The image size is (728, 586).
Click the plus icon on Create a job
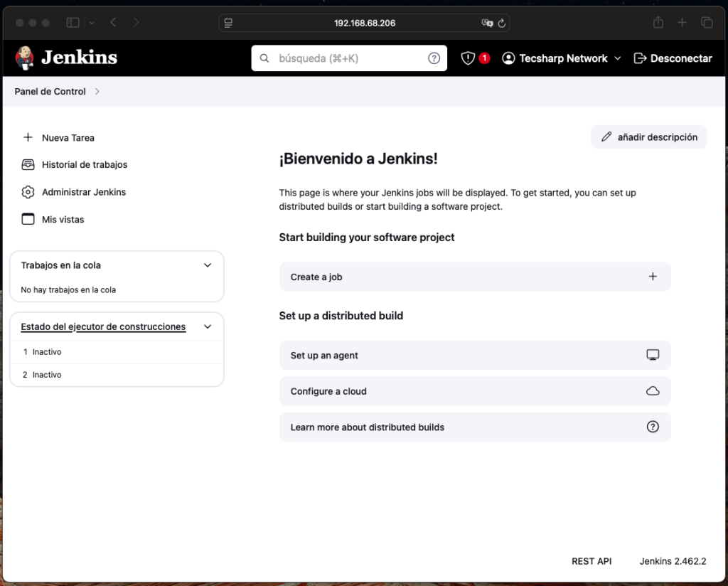point(653,277)
